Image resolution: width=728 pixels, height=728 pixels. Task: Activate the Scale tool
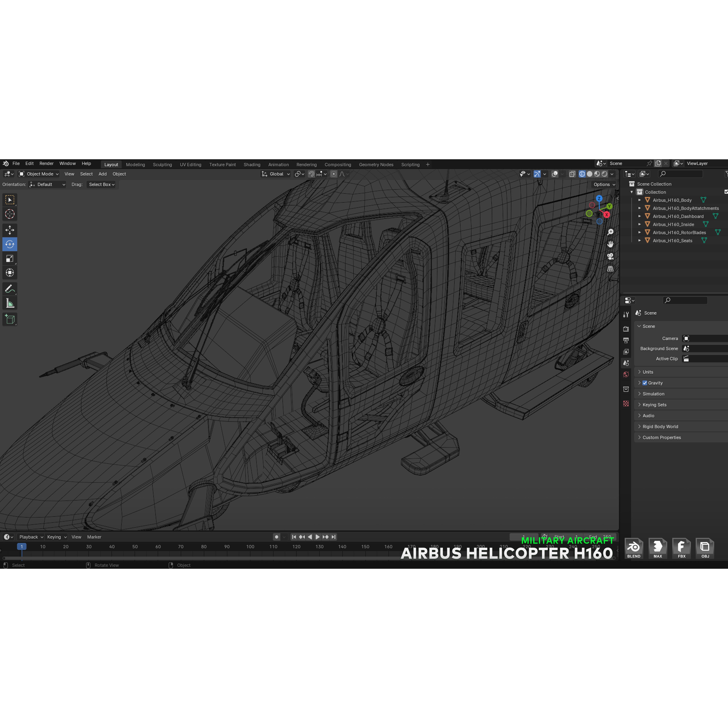pos(10,258)
